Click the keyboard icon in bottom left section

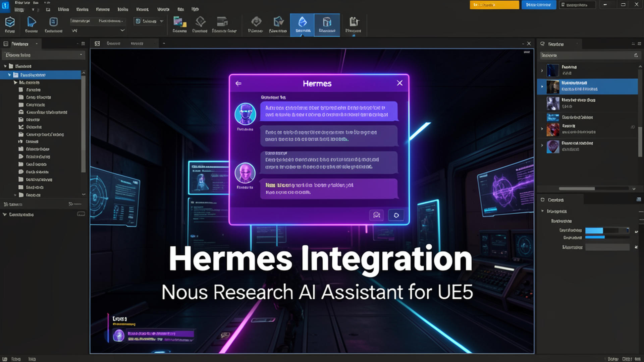point(81,214)
